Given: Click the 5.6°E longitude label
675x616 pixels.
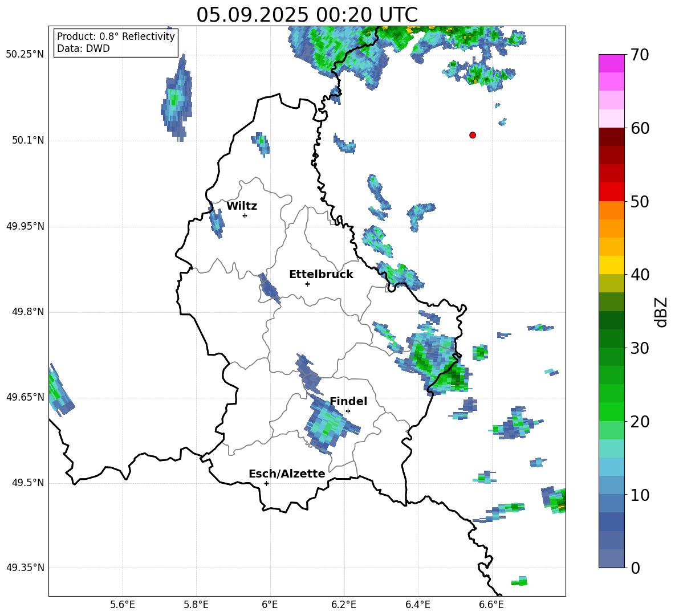Looking at the screenshot, I should 123,605.
